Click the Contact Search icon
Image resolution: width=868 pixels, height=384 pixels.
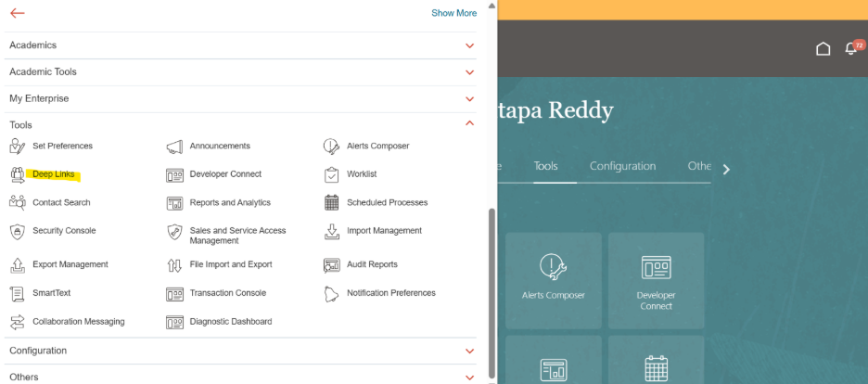pos(18,202)
